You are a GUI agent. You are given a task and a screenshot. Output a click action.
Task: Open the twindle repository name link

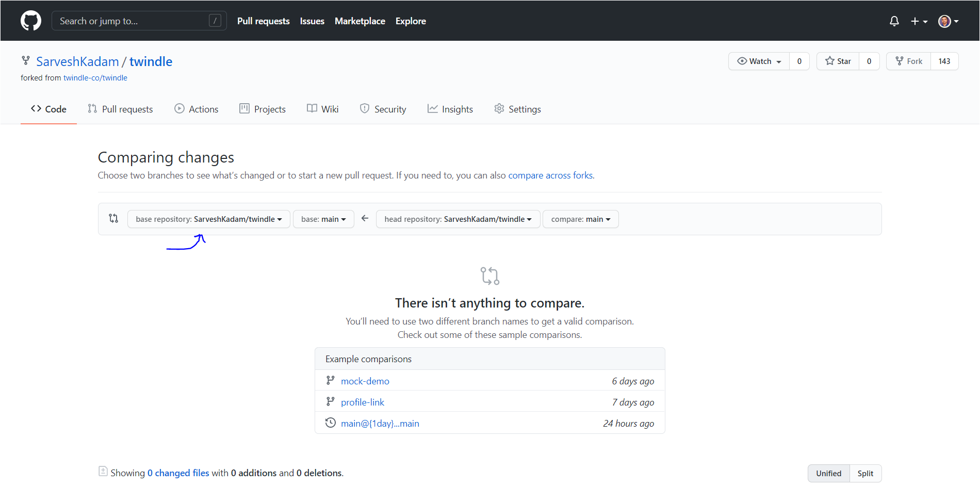coord(151,61)
